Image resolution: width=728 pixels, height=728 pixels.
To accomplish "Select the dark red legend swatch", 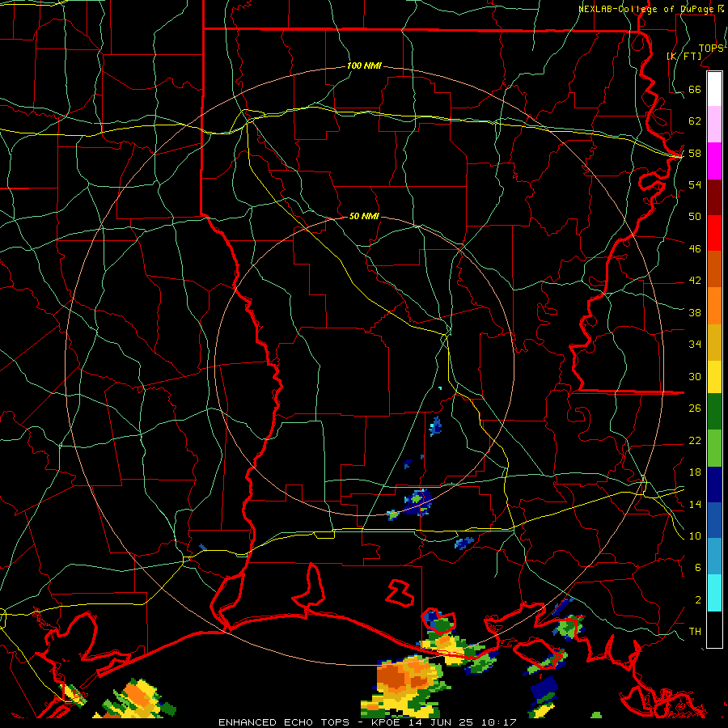I will click(714, 197).
